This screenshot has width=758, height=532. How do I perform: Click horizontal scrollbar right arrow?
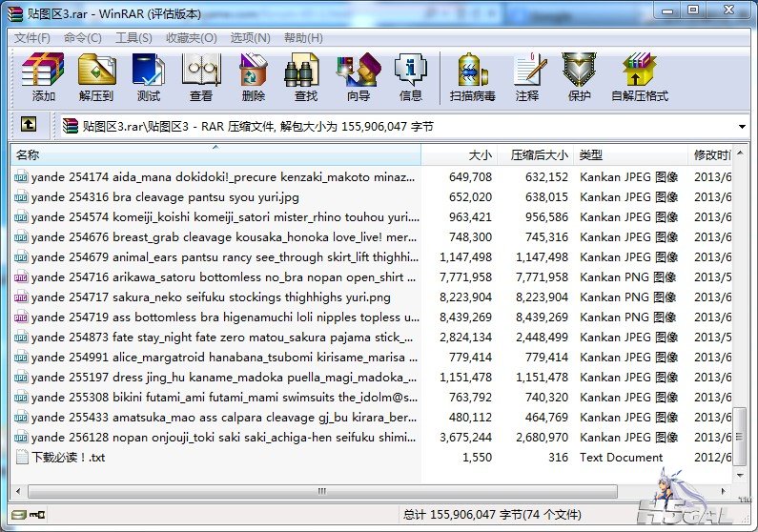(x=724, y=491)
